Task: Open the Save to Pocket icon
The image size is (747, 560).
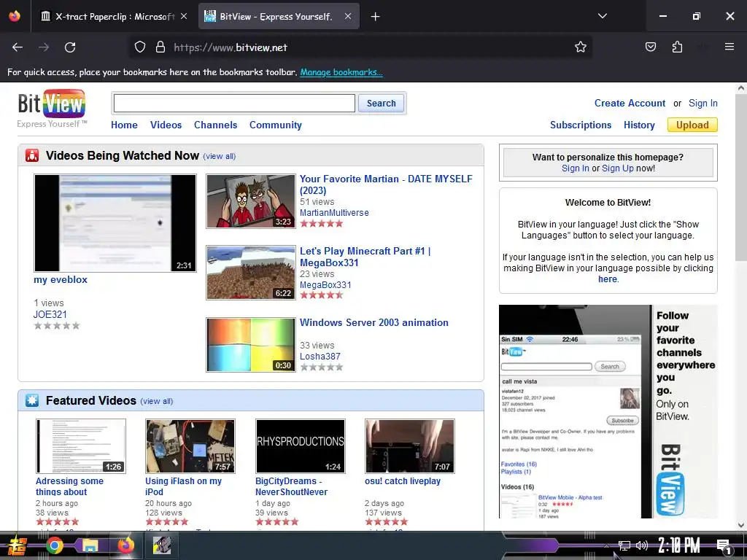Action: [650, 47]
